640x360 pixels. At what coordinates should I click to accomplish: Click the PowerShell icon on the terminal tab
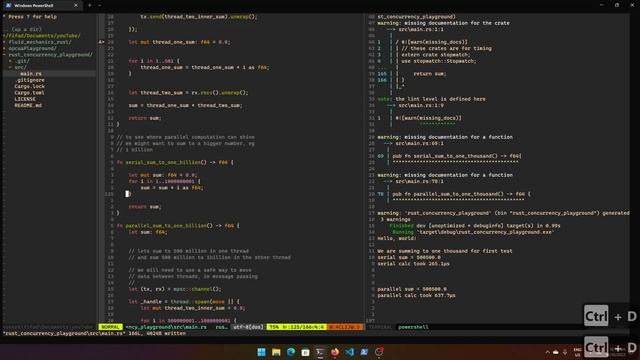[8, 5]
